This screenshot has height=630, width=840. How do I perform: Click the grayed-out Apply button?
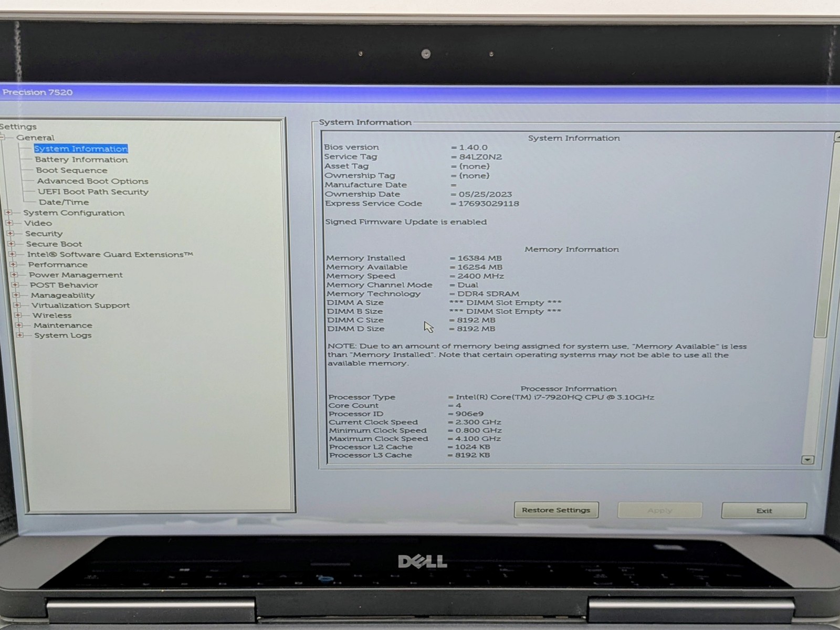pos(659,510)
